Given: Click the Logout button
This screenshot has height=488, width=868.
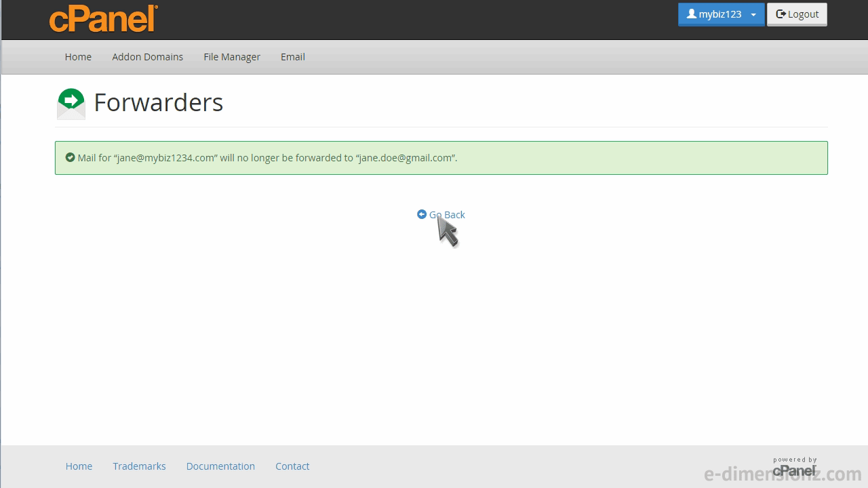Looking at the screenshot, I should pos(797,14).
